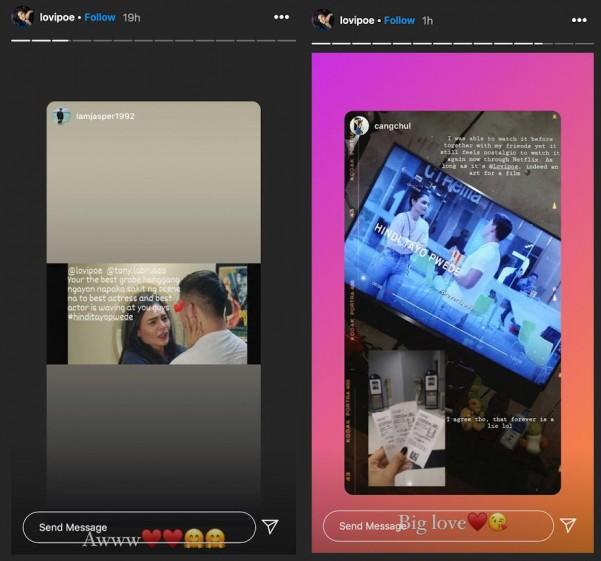Viewport: 601px width, 561px height.
Task: Open reshared cangchul story image
Action: pyautogui.click(x=453, y=303)
